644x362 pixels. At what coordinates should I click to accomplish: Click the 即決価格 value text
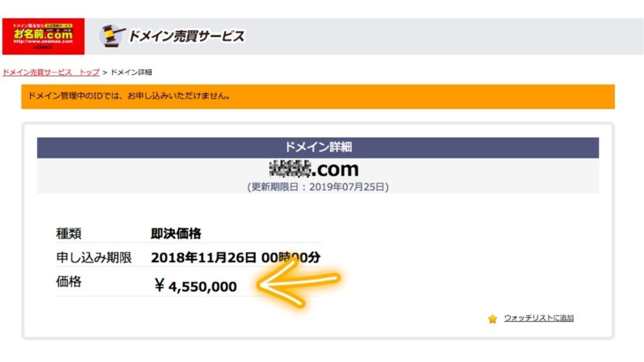[176, 234]
